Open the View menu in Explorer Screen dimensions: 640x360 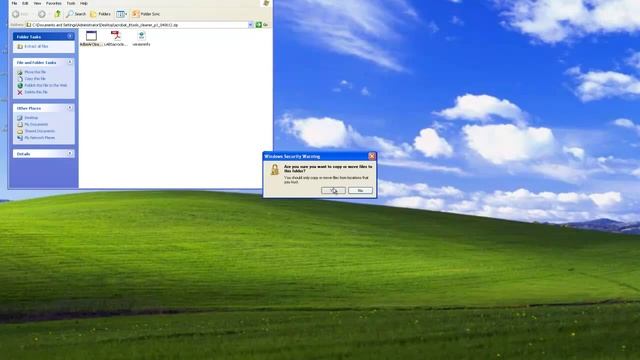pyautogui.click(x=37, y=3)
